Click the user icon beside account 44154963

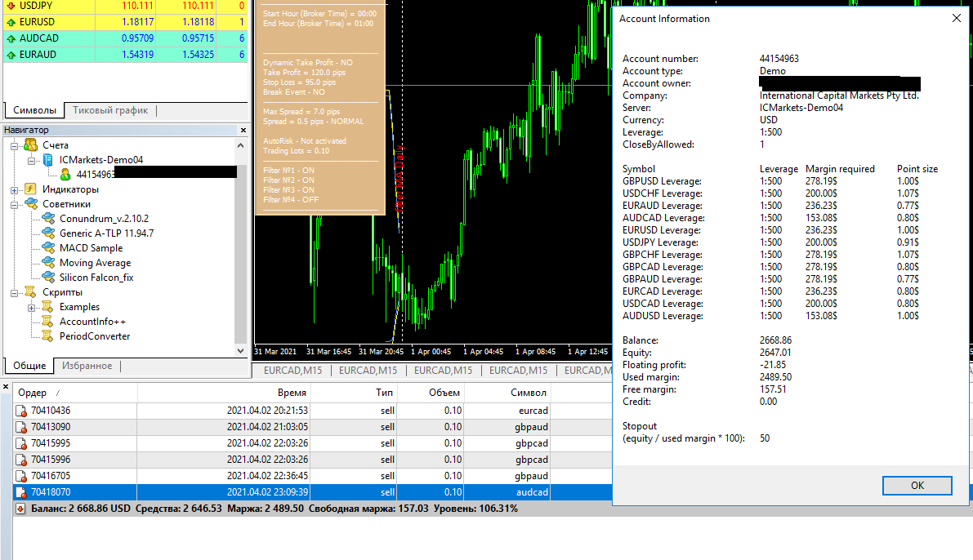pyautogui.click(x=65, y=174)
